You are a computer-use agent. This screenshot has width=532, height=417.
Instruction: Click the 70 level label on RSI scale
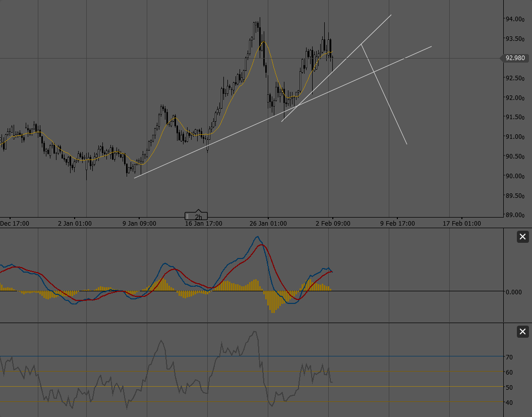(509, 357)
